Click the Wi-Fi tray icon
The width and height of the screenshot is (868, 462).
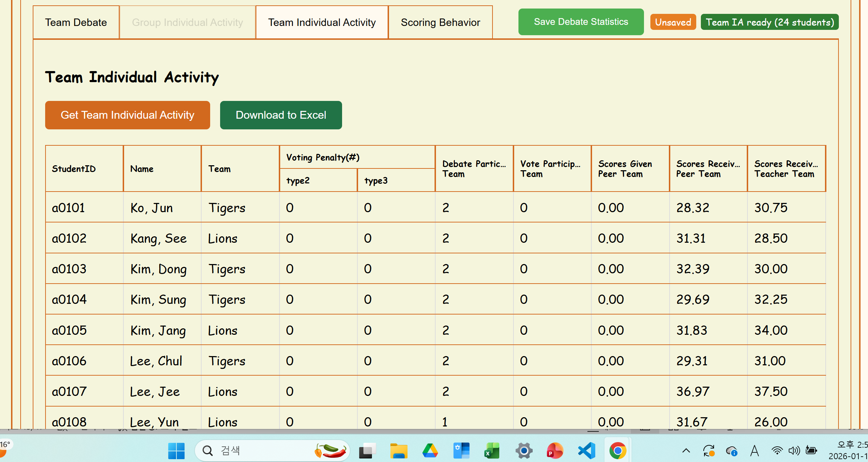pyautogui.click(x=777, y=451)
